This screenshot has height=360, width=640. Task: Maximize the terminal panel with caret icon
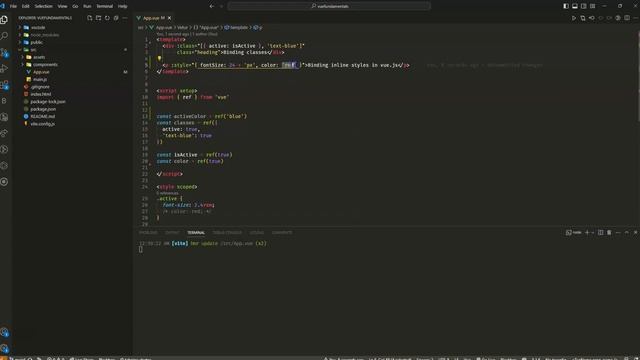click(627, 232)
